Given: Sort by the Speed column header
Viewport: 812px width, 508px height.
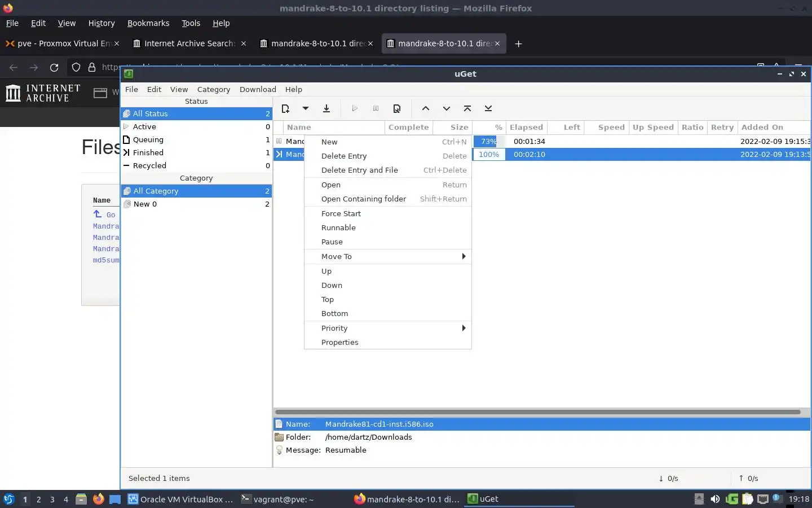Looking at the screenshot, I should coord(607,127).
